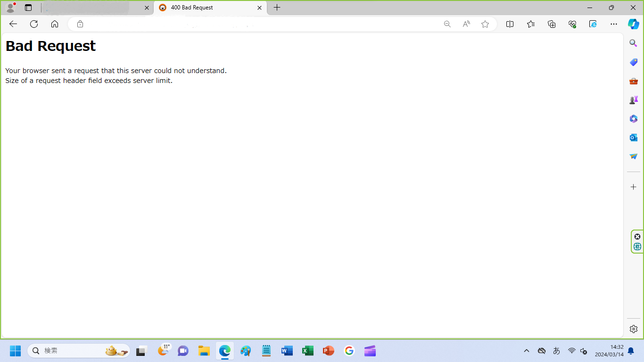Open Settings and more (three dots) menu

(613, 24)
